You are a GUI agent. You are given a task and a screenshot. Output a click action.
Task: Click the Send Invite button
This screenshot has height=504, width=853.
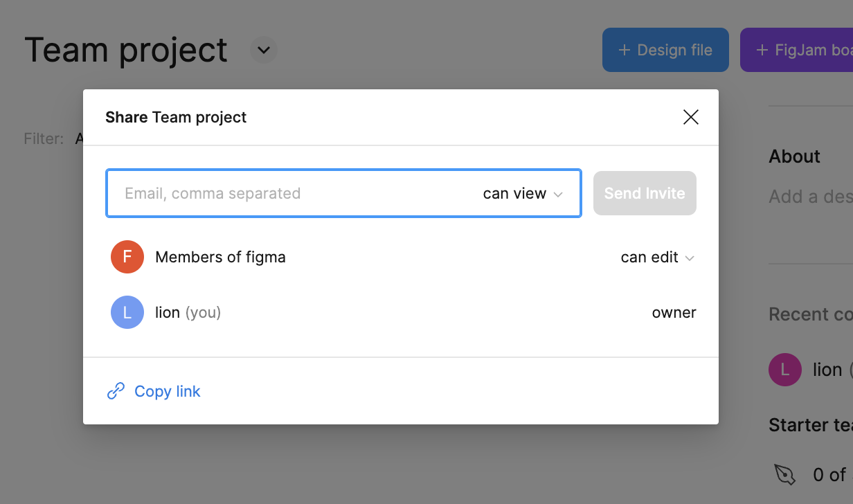644,193
